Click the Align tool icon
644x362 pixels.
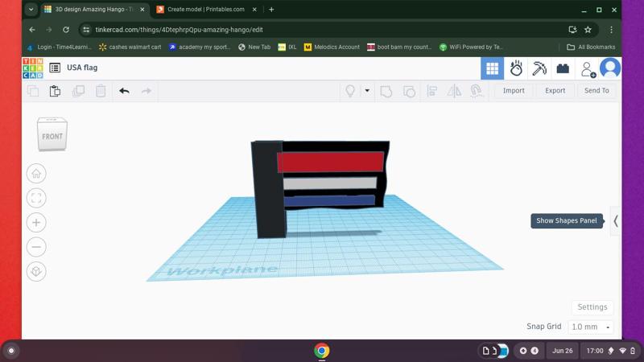(x=431, y=91)
